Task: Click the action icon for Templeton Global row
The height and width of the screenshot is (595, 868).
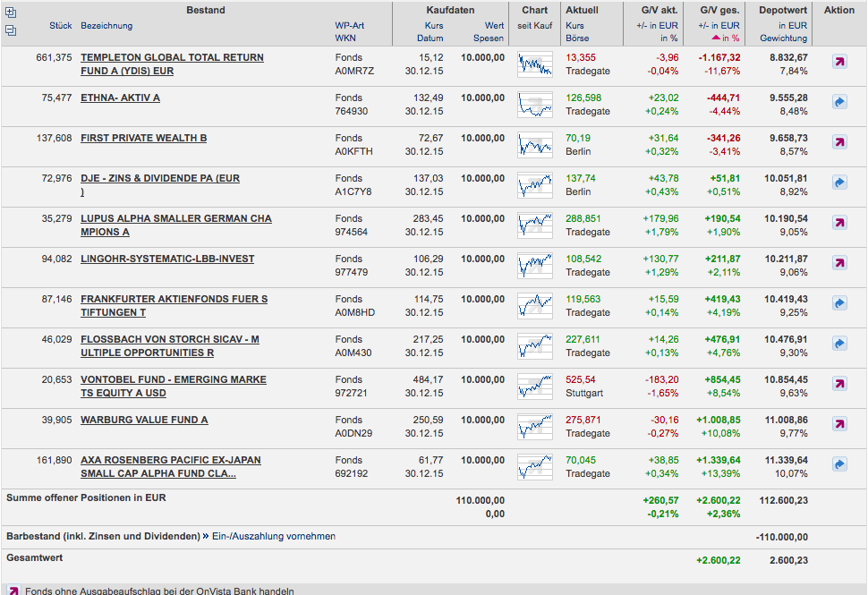Action: click(x=839, y=63)
